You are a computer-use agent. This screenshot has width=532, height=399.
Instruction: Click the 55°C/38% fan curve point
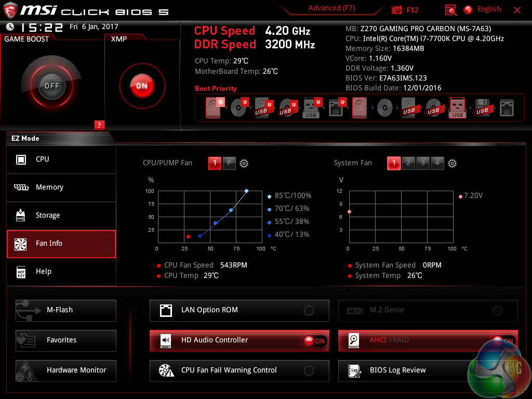click(216, 223)
